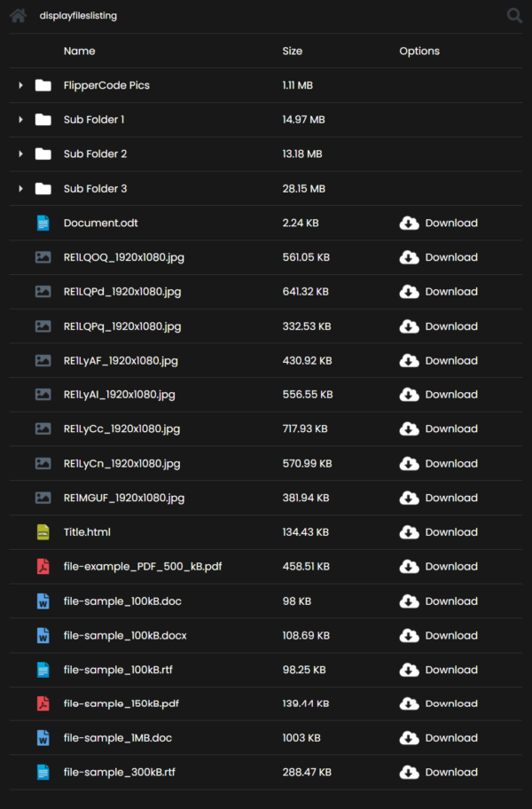The height and width of the screenshot is (809, 532).
Task: Click the folder icon beside FlipperCode Pics
Action: click(43, 84)
